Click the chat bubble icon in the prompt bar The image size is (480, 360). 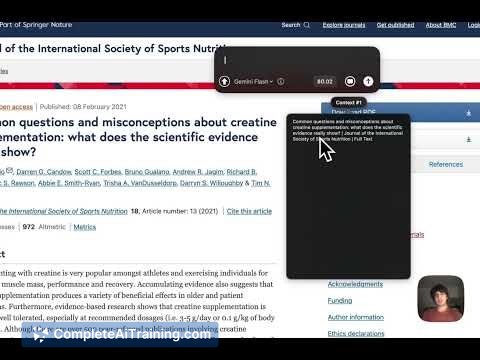click(350, 81)
